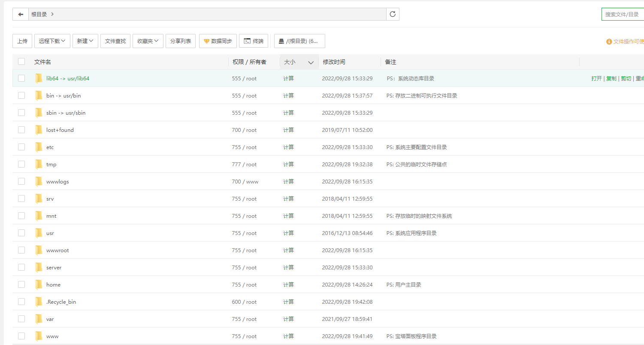Click folder icon of sbin row

pyautogui.click(x=39, y=113)
